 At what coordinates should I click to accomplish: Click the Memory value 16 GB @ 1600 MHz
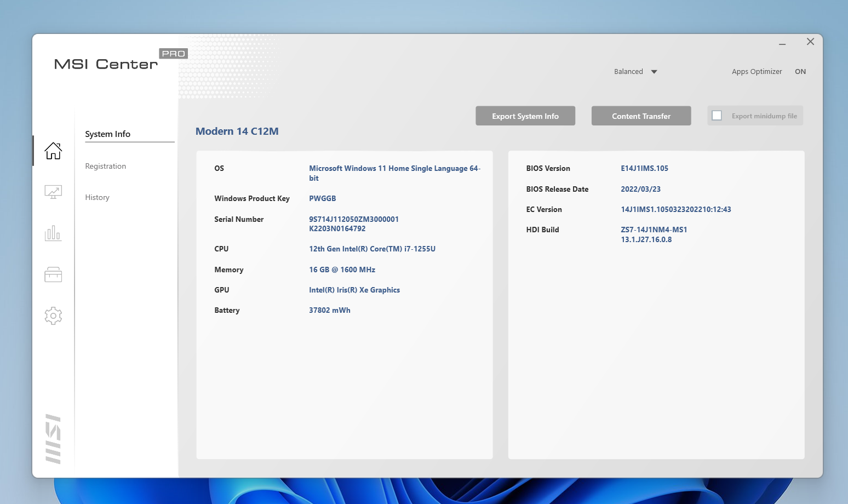click(x=342, y=270)
